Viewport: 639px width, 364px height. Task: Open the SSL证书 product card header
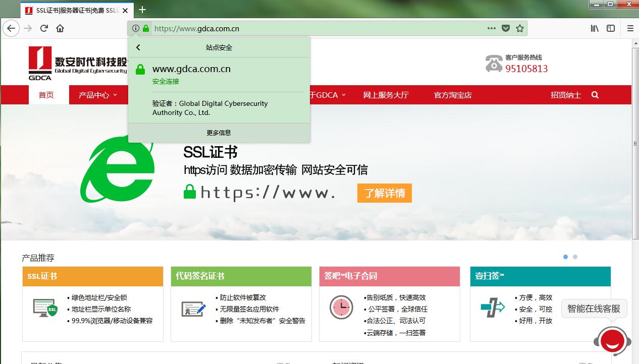point(93,276)
